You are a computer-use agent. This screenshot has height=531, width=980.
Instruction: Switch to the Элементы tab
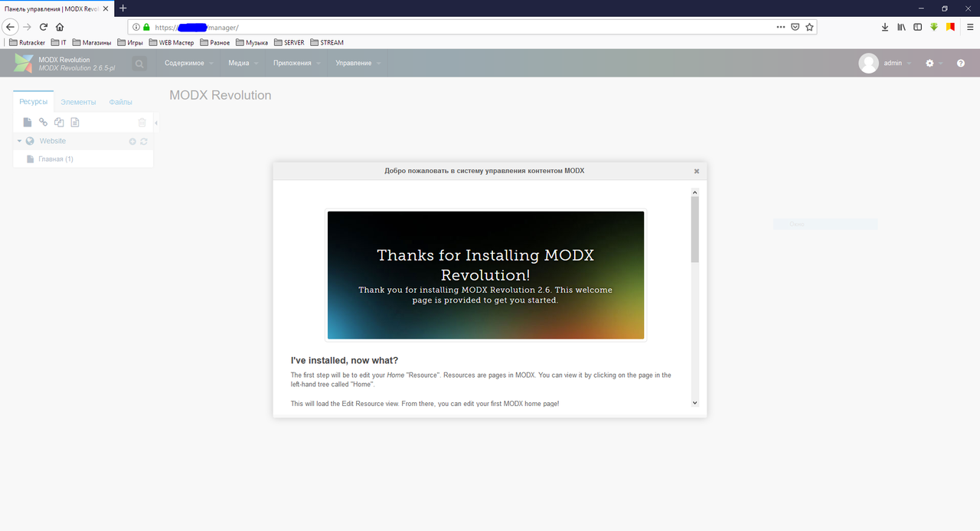tap(78, 102)
